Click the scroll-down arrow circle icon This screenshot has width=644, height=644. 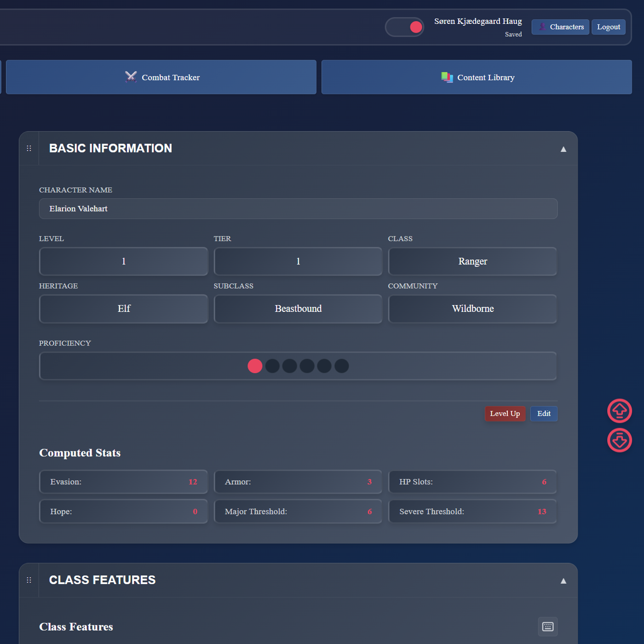pyautogui.click(x=619, y=440)
